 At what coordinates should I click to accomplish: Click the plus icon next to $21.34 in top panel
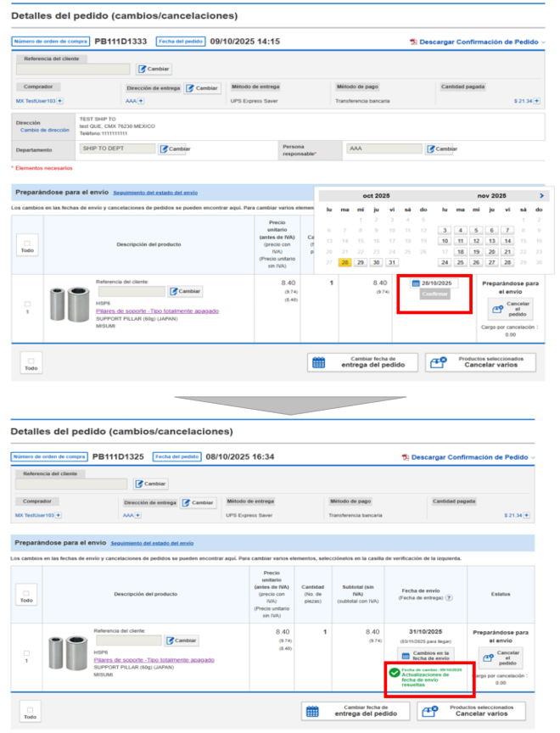click(537, 101)
